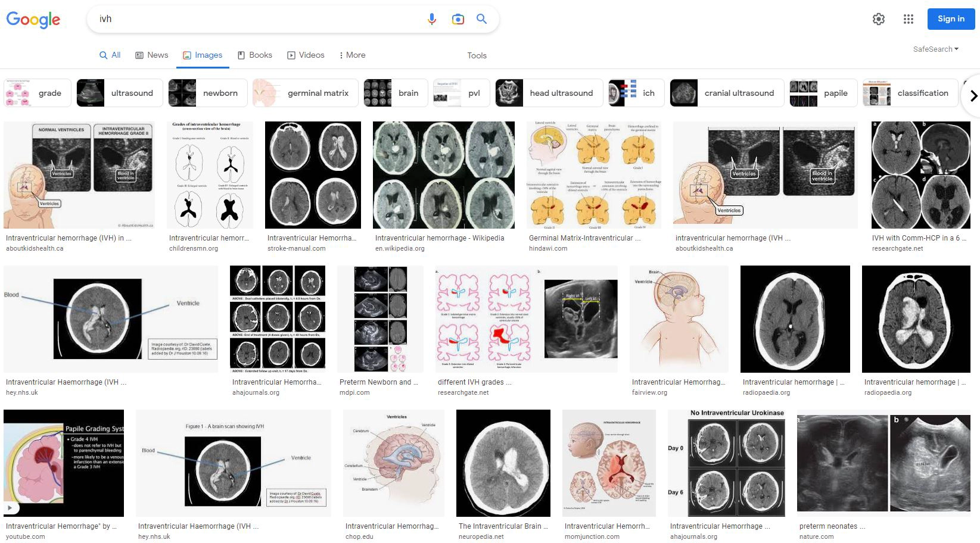Image resolution: width=980 pixels, height=543 pixels.
Task: Click the neuropedia.net source link
Action: pyautogui.click(x=481, y=537)
